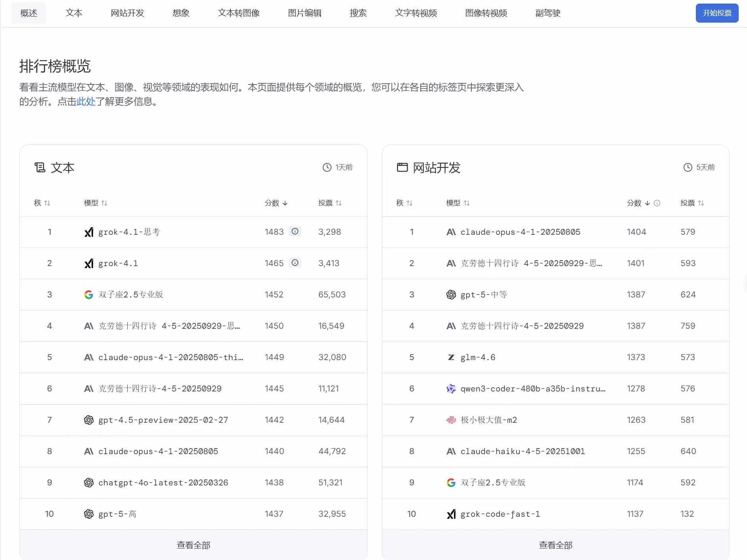Screen dimensions: 747x560
Task: Click the clock icon beside 1天前
Action: (327, 167)
